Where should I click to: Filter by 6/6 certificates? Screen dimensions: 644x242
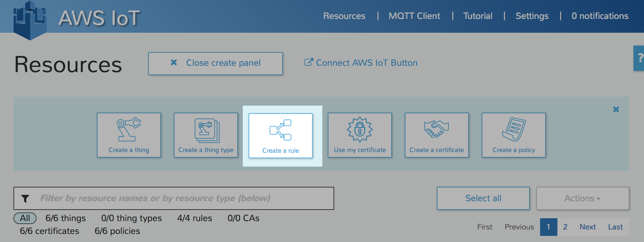[49, 231]
